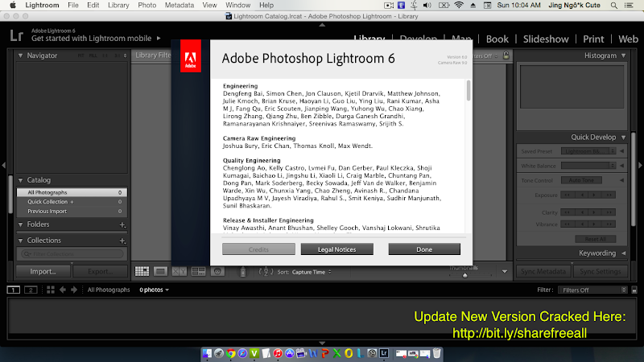Toggle sort direction A-Z icon

pos(266,271)
